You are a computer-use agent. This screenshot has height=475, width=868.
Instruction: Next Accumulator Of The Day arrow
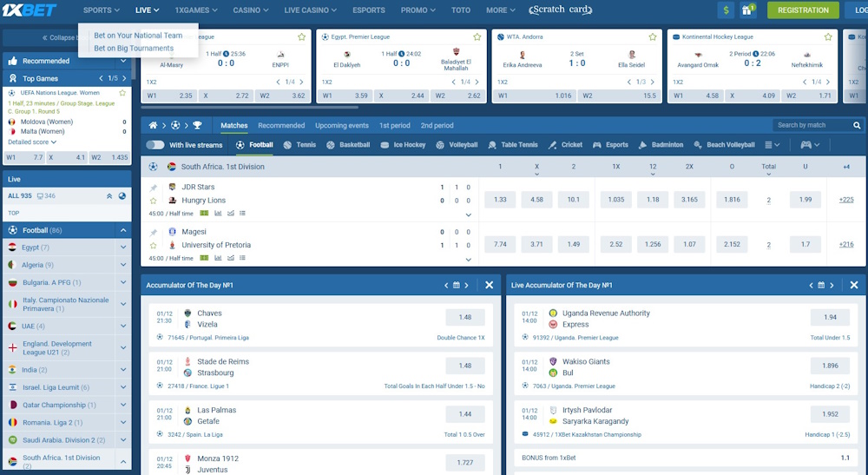467,285
